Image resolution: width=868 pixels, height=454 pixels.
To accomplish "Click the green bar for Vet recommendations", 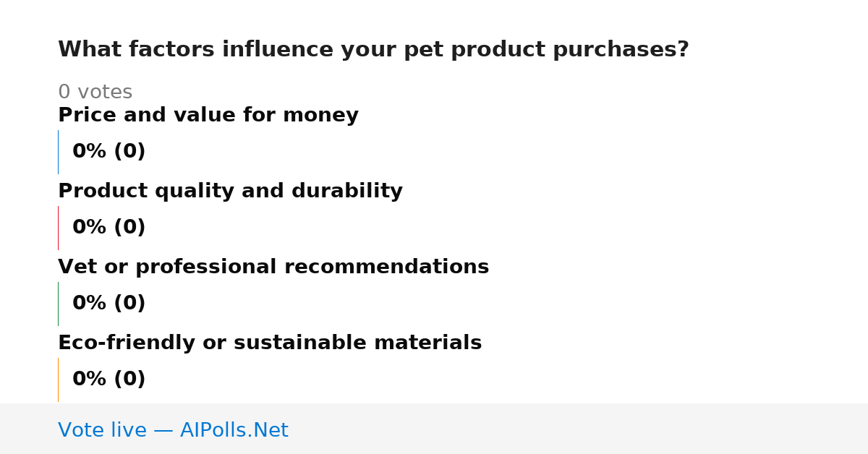I will 59,304.
